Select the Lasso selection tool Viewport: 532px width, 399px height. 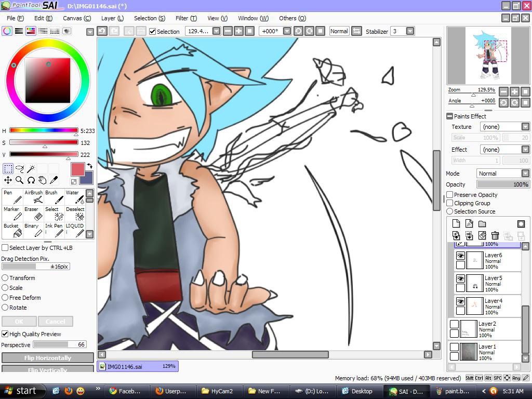(20, 169)
